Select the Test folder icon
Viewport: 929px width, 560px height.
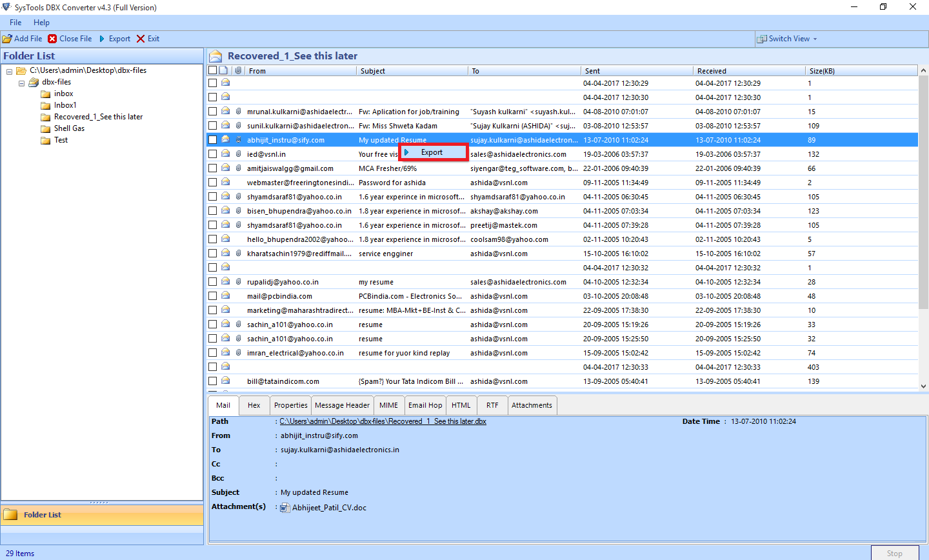[45, 141]
